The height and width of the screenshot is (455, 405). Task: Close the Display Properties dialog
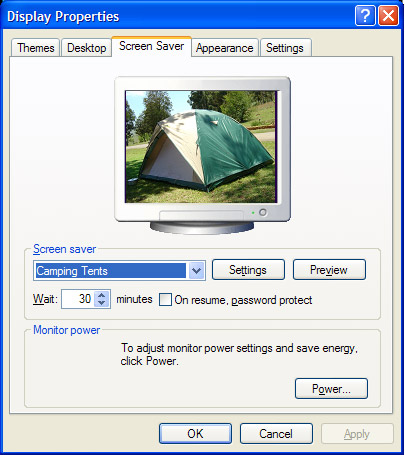coord(388,15)
